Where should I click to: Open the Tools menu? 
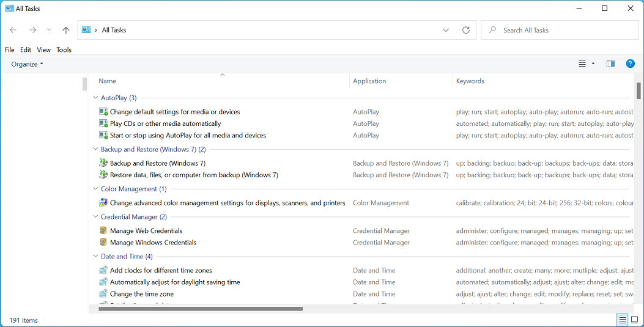coord(64,50)
